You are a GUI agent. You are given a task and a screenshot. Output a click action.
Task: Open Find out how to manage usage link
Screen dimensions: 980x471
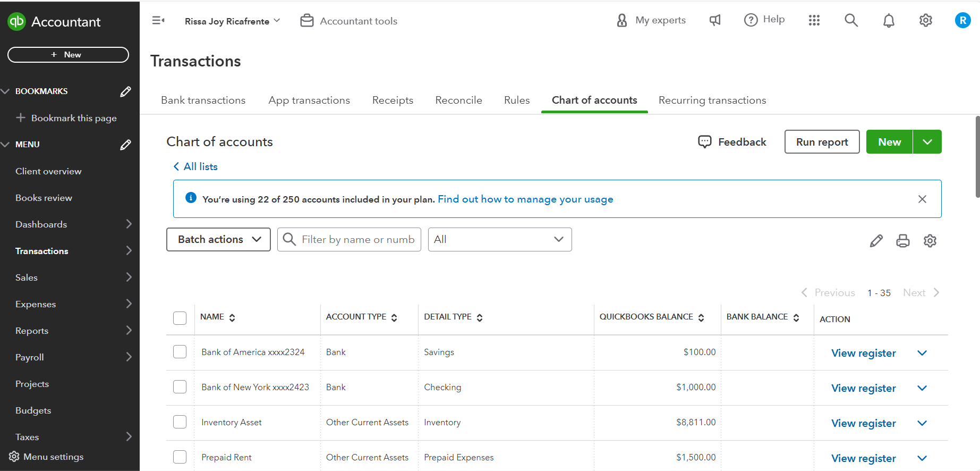(x=525, y=199)
